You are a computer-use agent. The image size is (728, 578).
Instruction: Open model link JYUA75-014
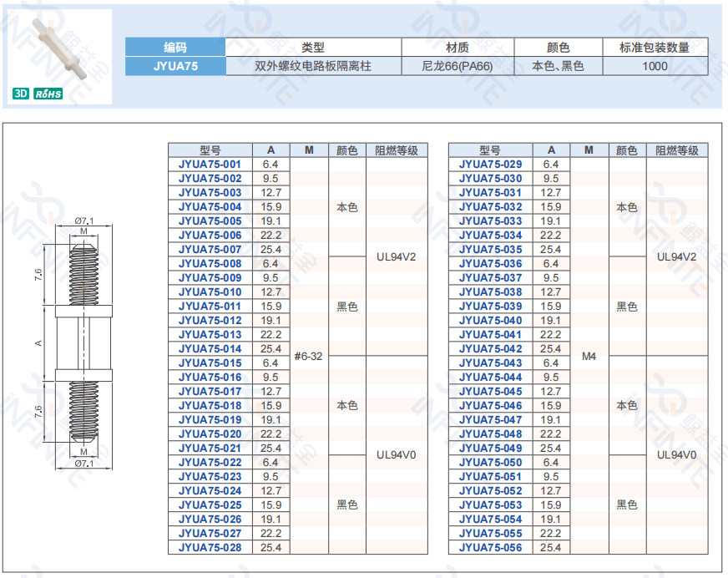(210, 349)
